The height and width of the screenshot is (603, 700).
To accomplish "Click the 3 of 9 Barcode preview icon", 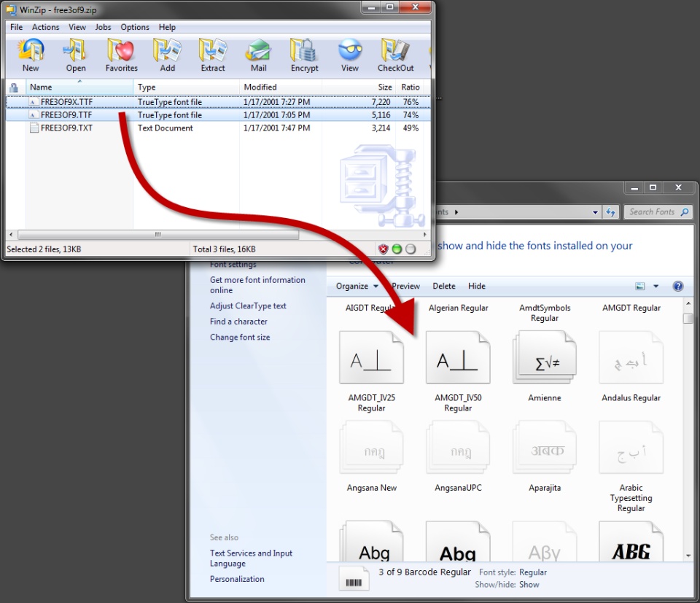I will [x=354, y=579].
